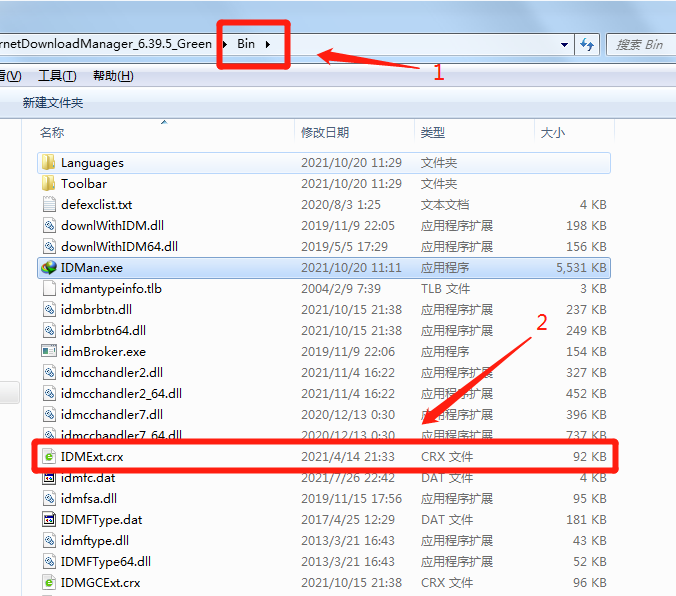
Task: Click the TLB 文件 type of idmantypeinfo.tlb
Action: pyautogui.click(x=445, y=289)
